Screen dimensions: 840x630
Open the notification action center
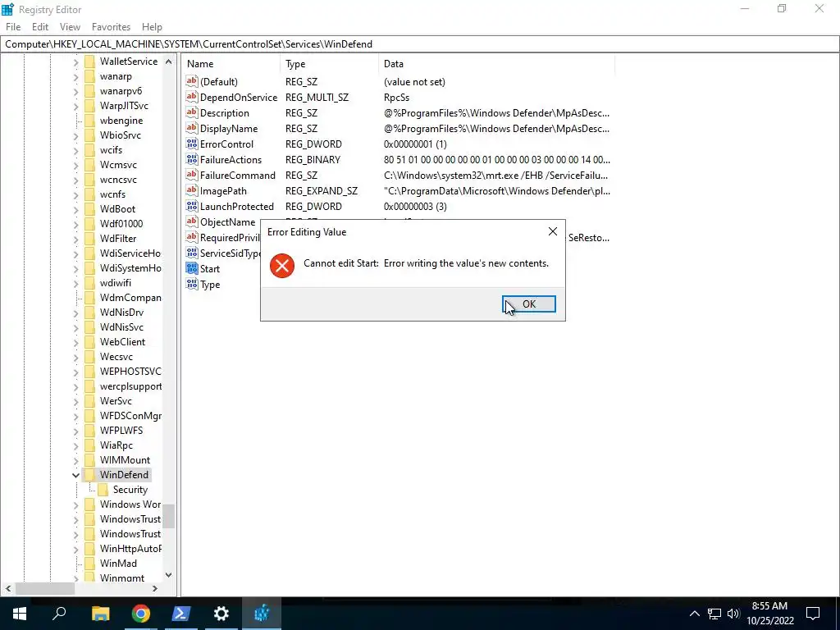coord(813,614)
